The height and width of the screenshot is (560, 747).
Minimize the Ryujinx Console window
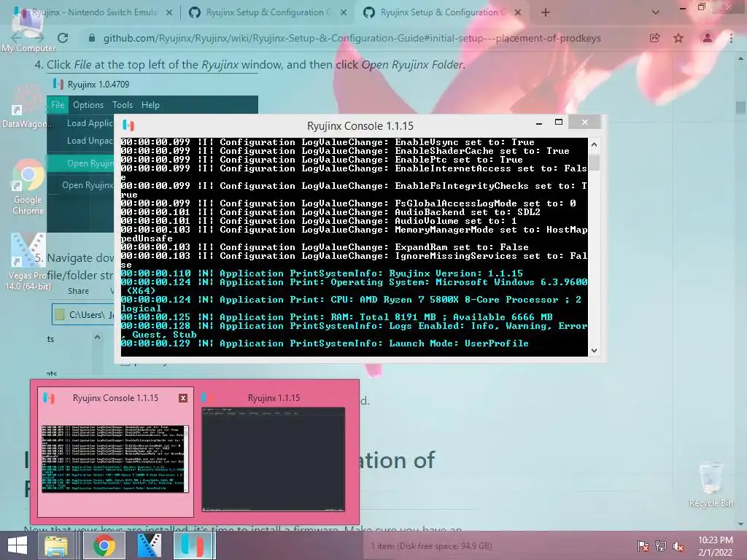539,123
